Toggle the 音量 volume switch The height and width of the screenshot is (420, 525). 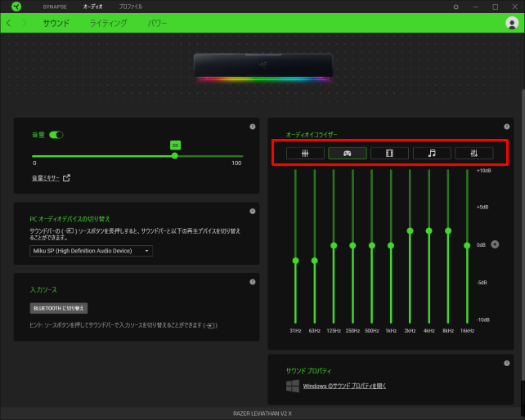(x=56, y=134)
